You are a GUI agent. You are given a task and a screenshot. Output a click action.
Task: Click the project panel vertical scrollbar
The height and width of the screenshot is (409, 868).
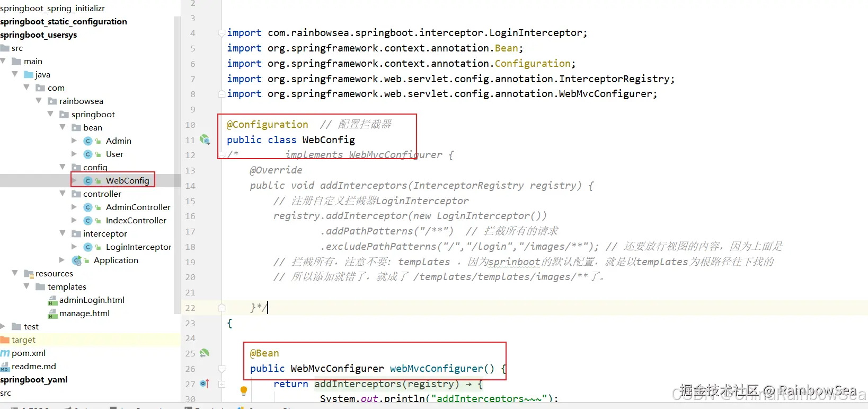[x=177, y=164]
